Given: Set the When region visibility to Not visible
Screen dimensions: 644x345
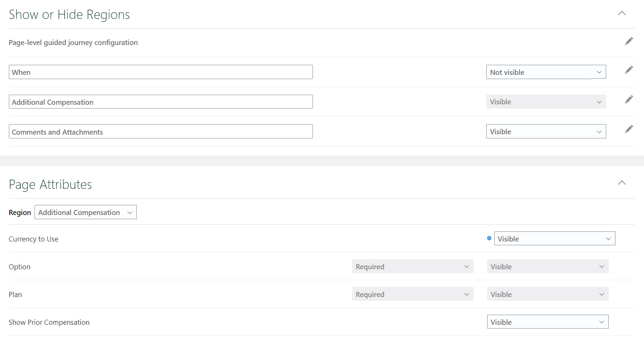Looking at the screenshot, I should click(546, 72).
